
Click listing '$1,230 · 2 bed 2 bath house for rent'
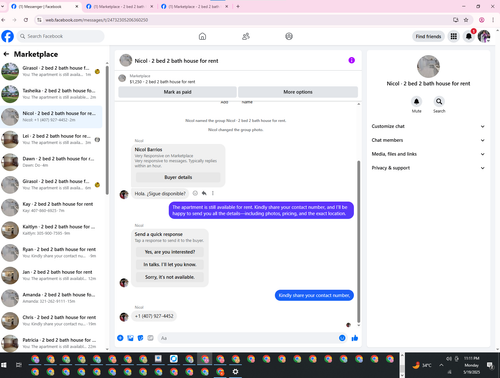click(162, 82)
